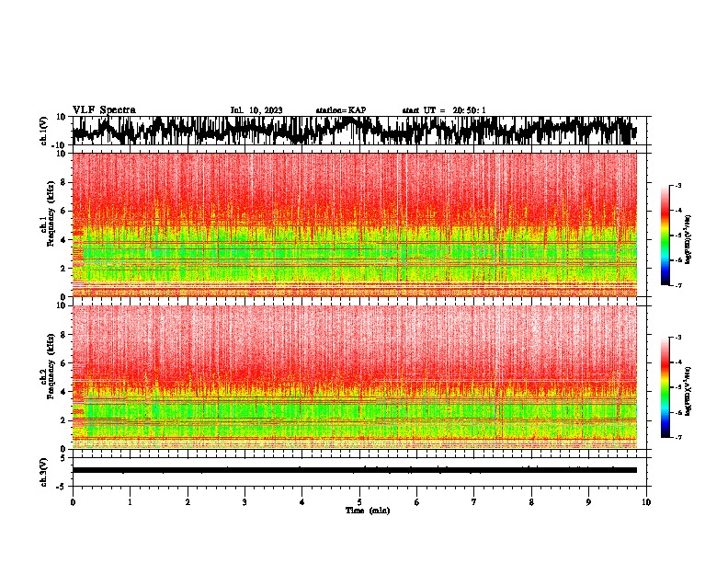Click the 'Time (min)' axis label
The image size is (728, 563).
[x=368, y=511]
